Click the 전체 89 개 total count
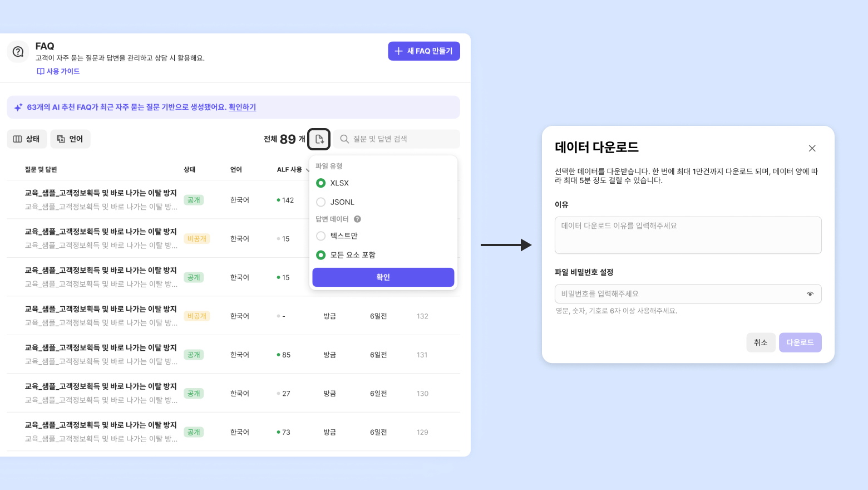 click(285, 139)
